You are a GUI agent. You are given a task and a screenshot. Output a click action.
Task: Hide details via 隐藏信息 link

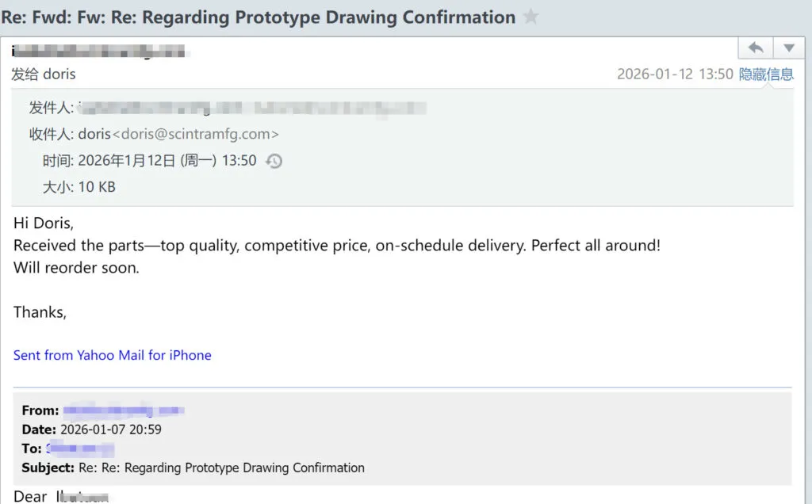766,74
